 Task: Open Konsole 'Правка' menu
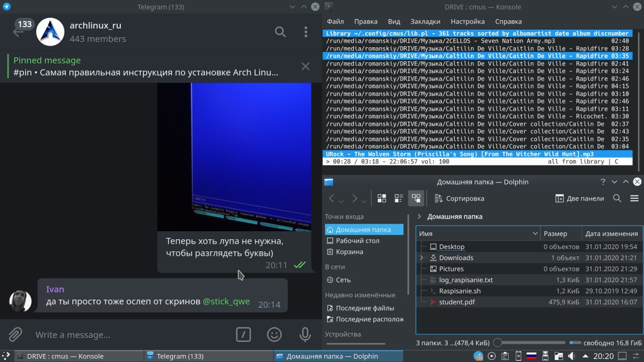[x=366, y=22]
